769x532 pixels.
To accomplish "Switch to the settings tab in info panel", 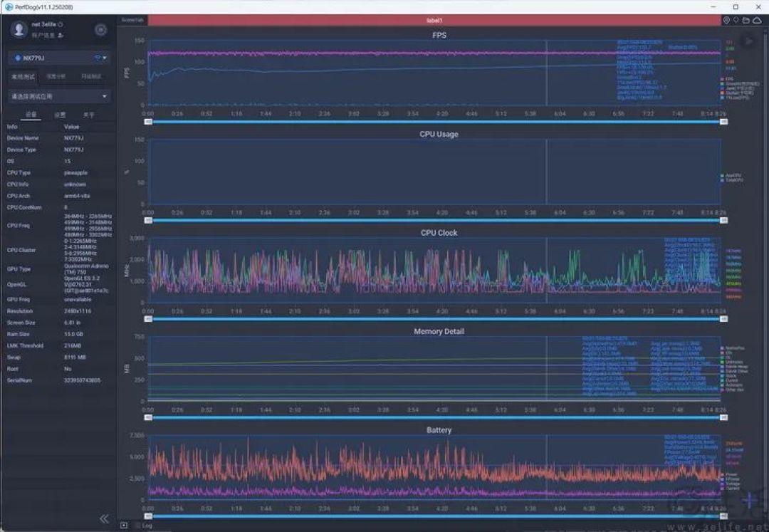I will pyautogui.click(x=60, y=115).
